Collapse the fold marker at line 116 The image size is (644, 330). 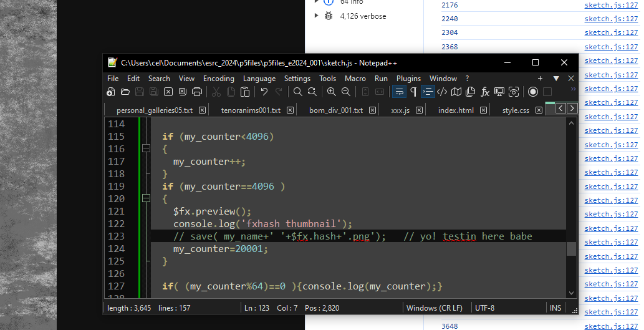[146, 148]
